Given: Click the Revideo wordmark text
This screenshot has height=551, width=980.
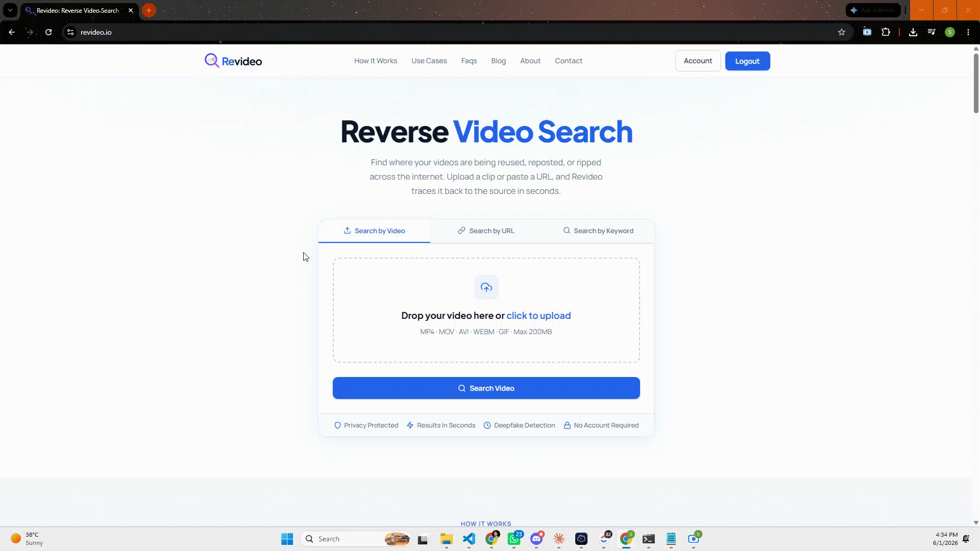Looking at the screenshot, I should [242, 61].
